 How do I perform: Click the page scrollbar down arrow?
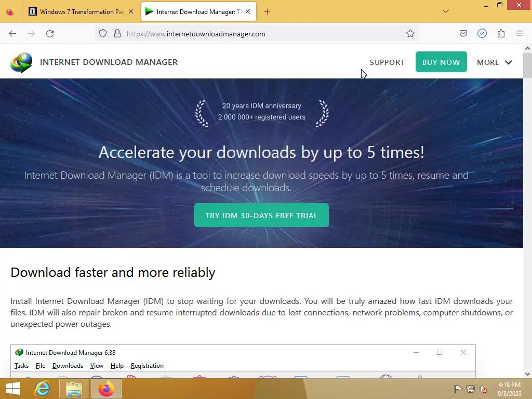[x=527, y=374]
